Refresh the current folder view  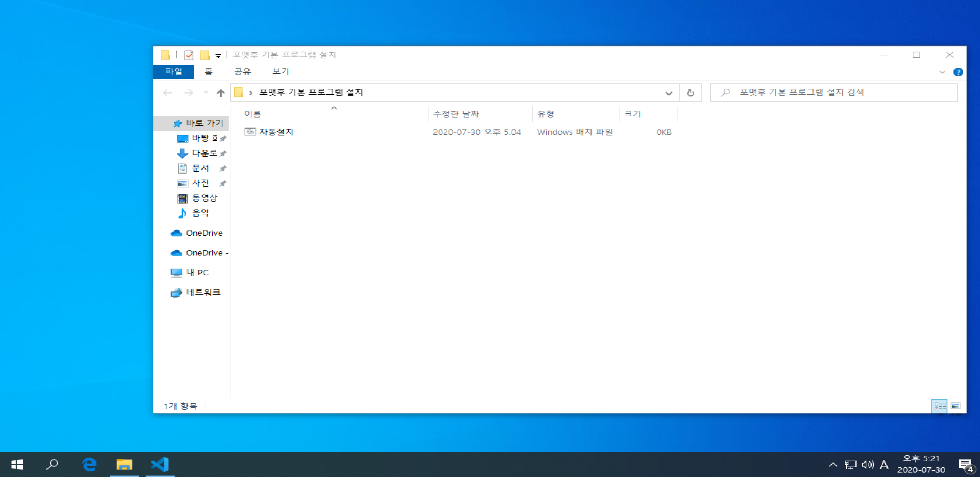coord(690,93)
